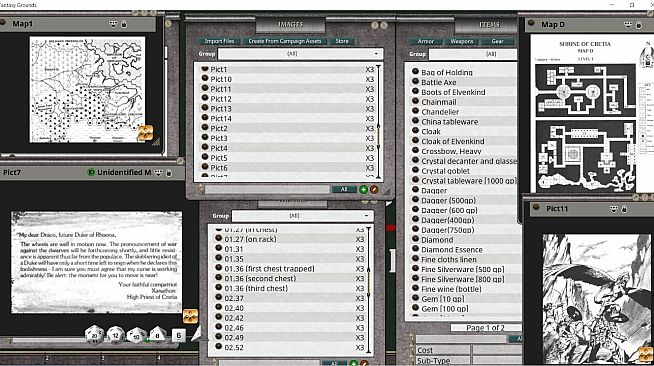
Task: Open the Pict2 link icon in Images list
Action: (x=205, y=127)
